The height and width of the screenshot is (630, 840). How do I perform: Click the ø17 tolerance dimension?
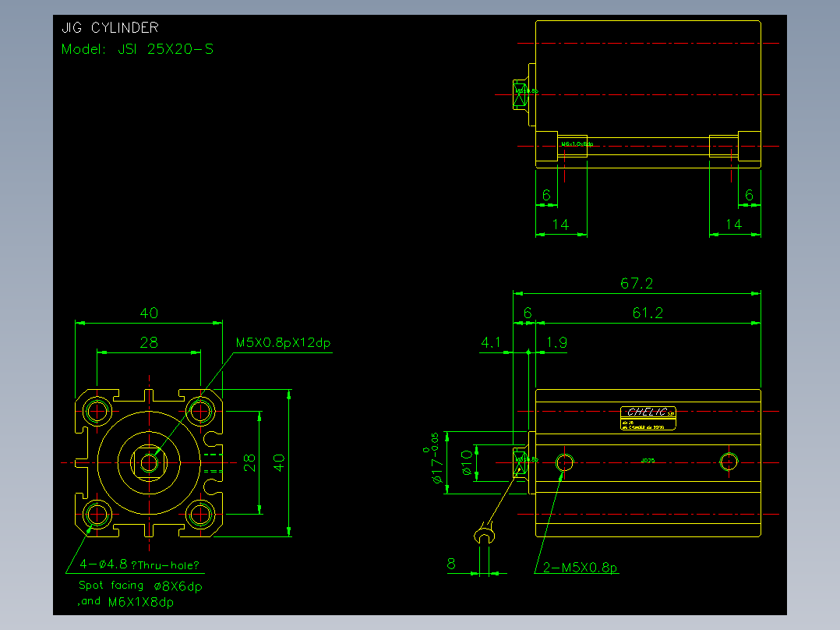[x=435, y=458]
